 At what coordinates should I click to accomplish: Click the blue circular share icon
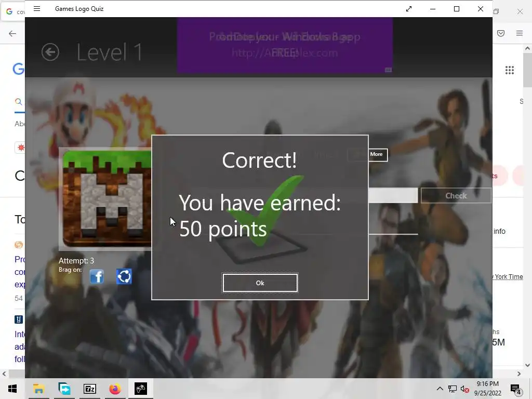[124, 276]
